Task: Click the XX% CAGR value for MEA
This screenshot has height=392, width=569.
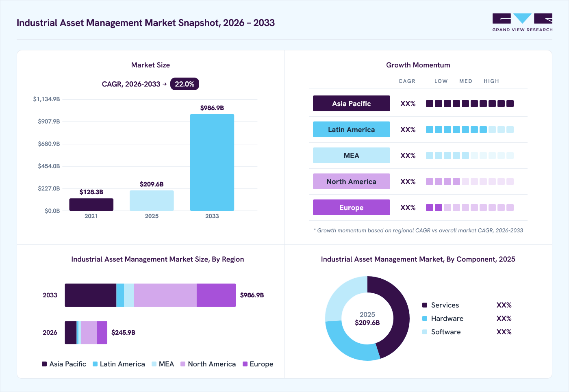Action: 408,156
